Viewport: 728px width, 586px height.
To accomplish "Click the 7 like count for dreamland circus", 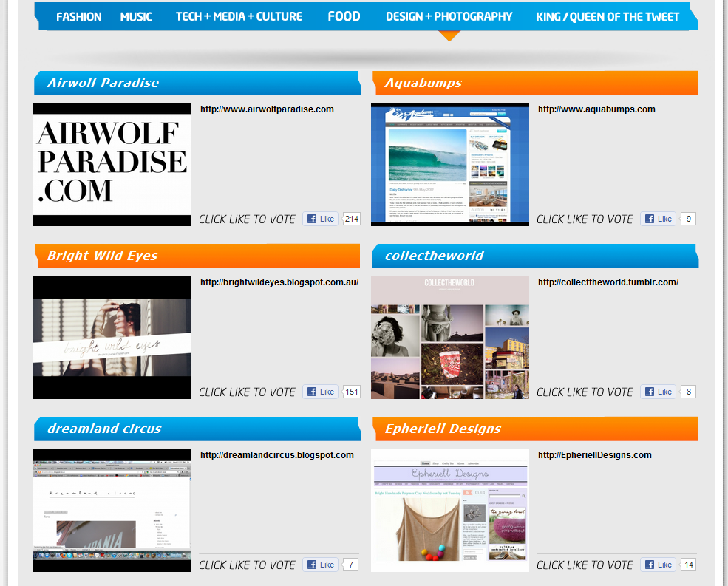I will [x=350, y=565].
